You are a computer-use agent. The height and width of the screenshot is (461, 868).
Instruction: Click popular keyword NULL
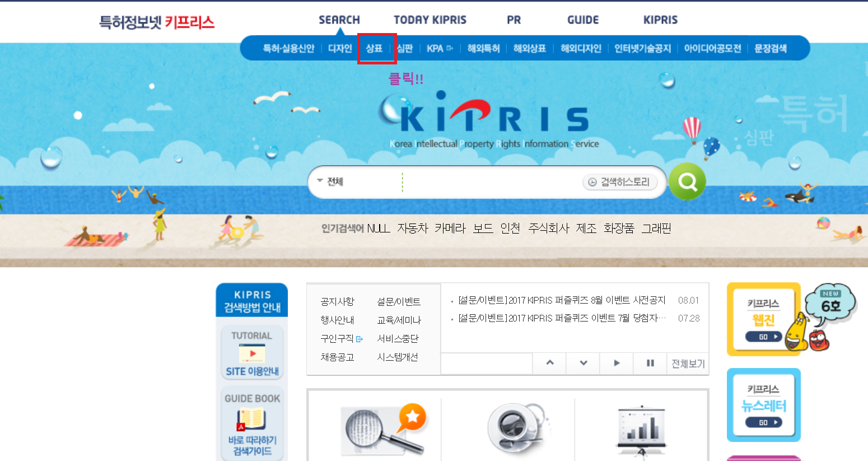click(379, 228)
